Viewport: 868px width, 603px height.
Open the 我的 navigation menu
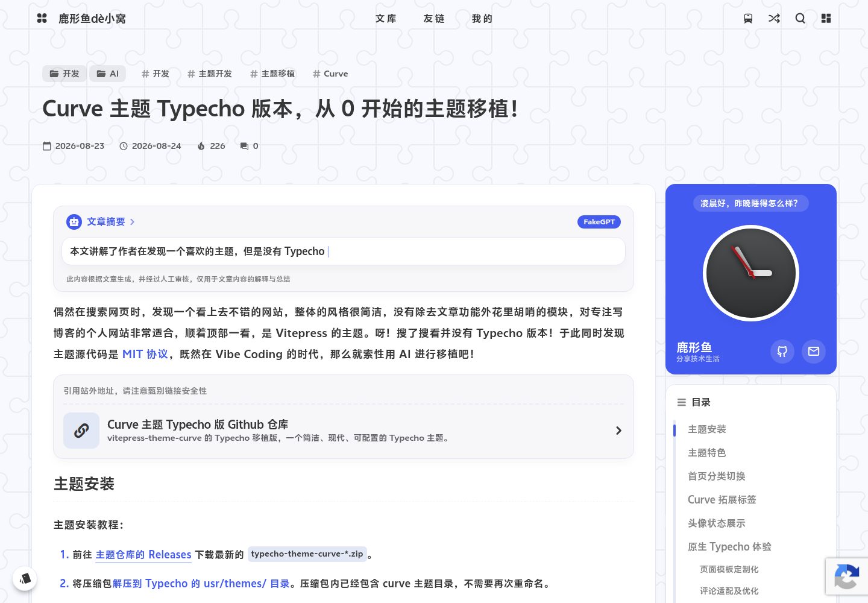[482, 19]
